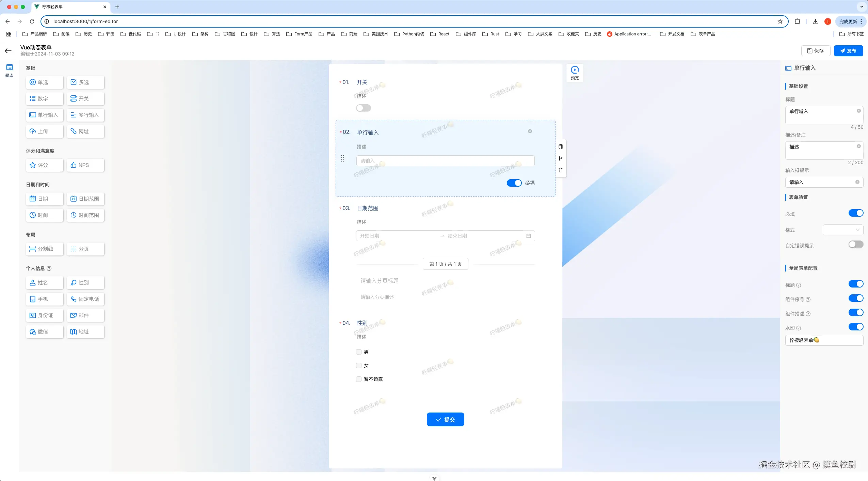Image resolution: width=868 pixels, height=481 pixels.
Task: Add a 日期范围 component
Action: [x=85, y=199]
